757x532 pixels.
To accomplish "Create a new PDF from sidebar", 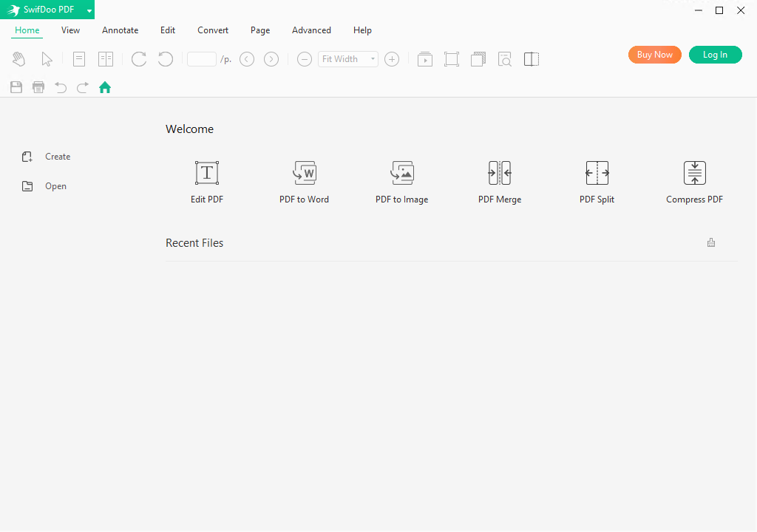I will [47, 157].
